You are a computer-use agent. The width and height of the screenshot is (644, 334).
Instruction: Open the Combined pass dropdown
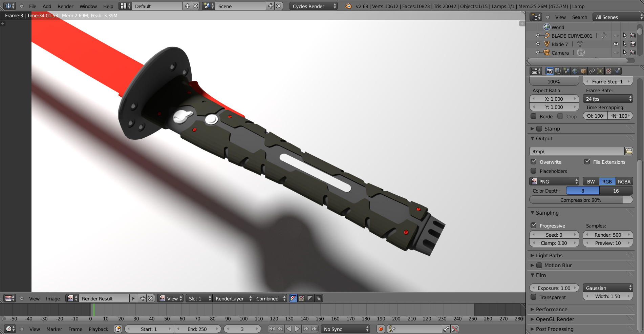click(270, 298)
